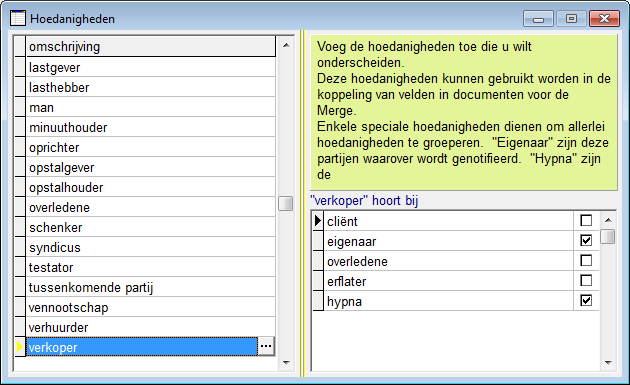
Task: Enable the cliënt checkbox
Action: pos(586,220)
